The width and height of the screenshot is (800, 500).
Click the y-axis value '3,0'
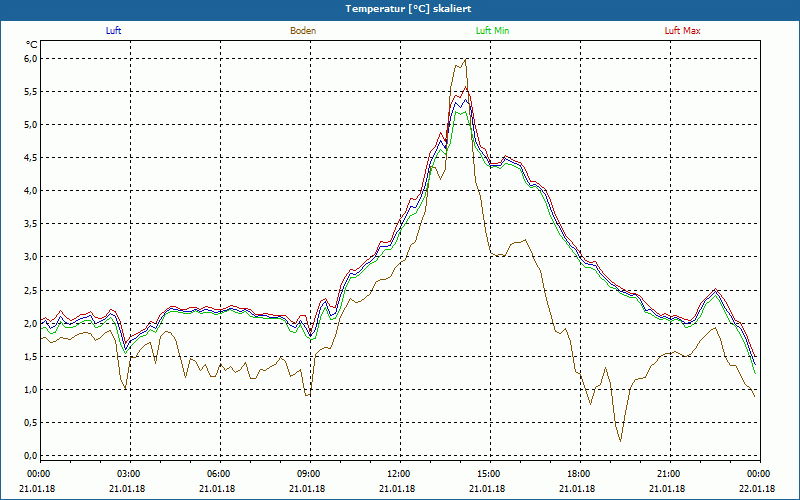point(31,257)
